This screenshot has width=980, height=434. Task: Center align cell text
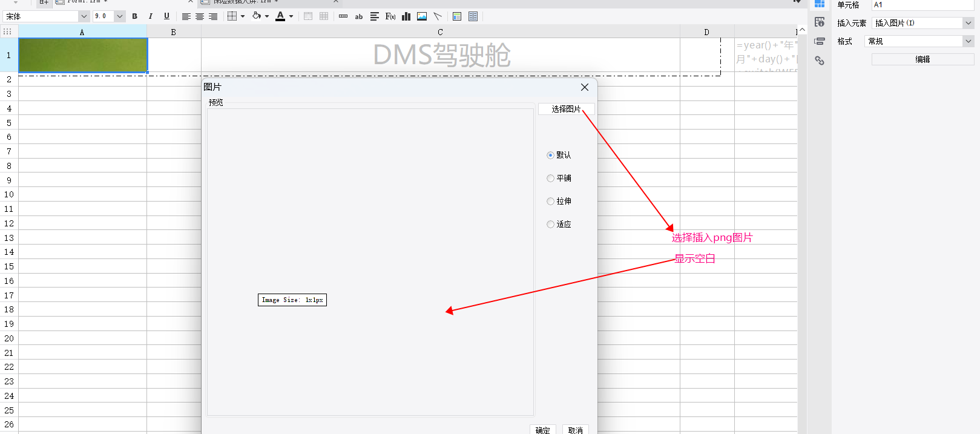(x=200, y=16)
